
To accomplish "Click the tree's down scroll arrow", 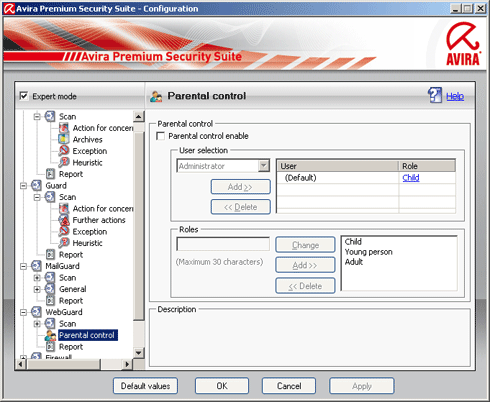I will click(x=139, y=353).
